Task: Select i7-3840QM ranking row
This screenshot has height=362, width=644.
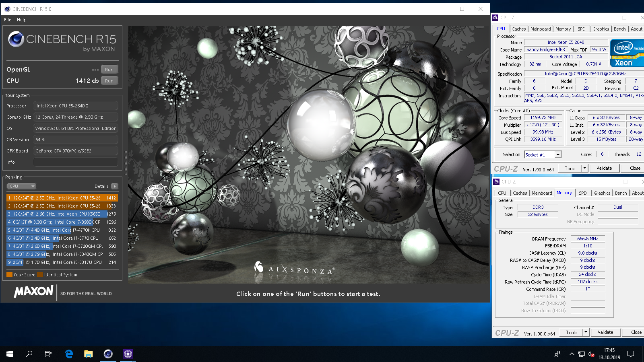Action: pyautogui.click(x=62, y=254)
